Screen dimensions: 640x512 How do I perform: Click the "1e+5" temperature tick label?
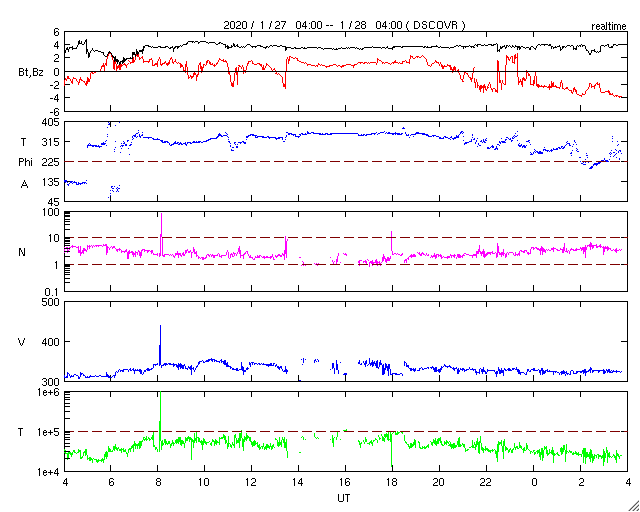[47, 432]
